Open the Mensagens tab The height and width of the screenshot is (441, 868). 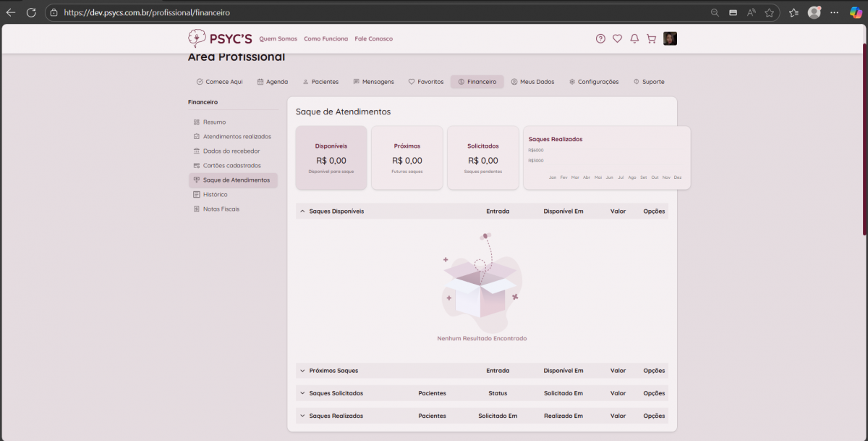pyautogui.click(x=373, y=82)
